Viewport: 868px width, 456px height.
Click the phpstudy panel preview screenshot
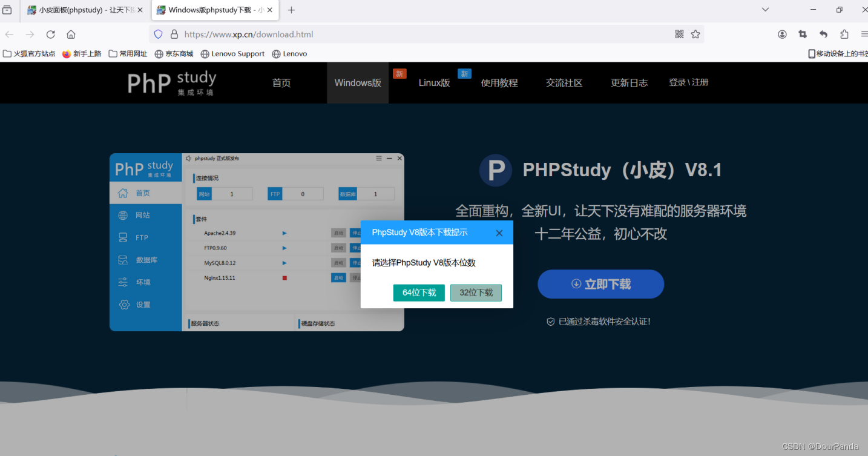pyautogui.click(x=257, y=242)
